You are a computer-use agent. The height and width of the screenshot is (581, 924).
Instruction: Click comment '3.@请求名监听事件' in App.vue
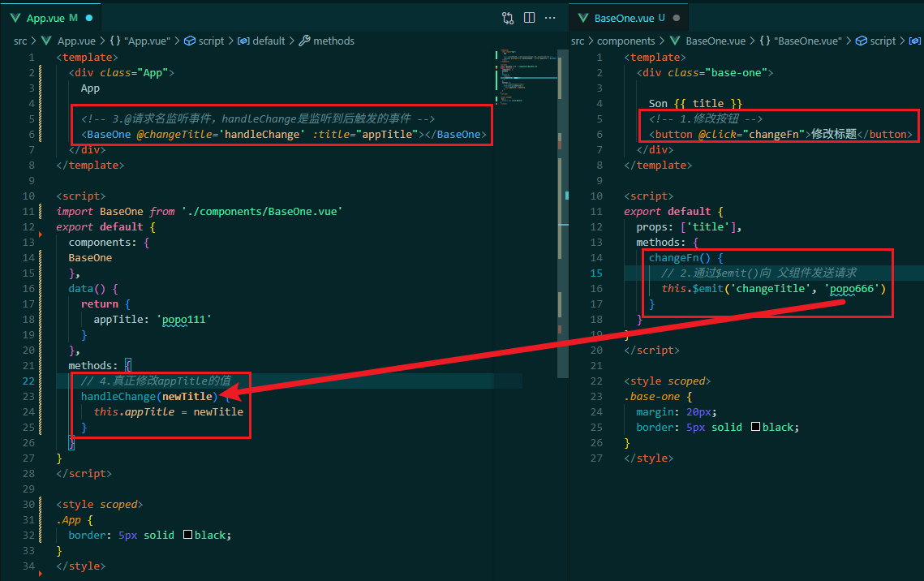tap(257, 118)
